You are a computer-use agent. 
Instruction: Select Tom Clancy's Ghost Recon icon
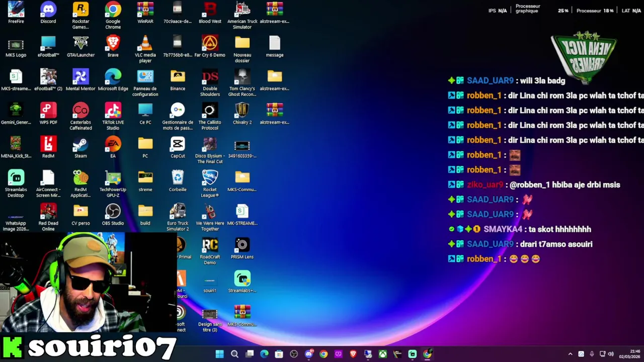click(242, 83)
